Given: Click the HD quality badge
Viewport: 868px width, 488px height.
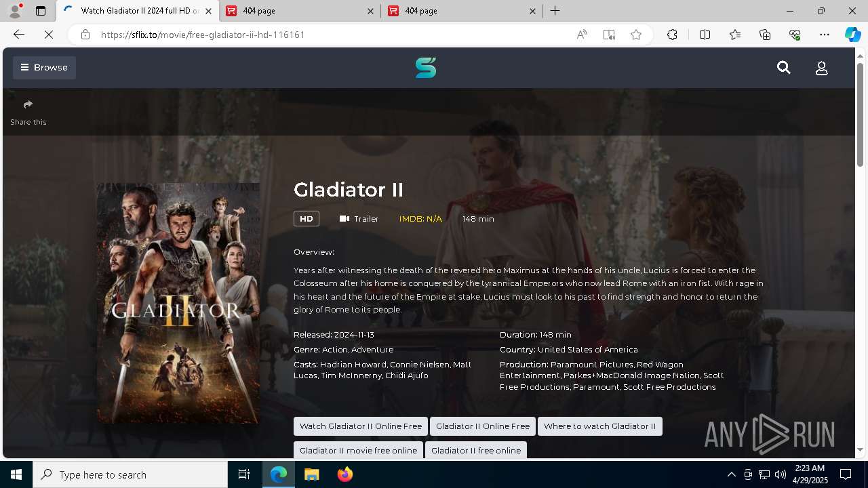Looking at the screenshot, I should [x=307, y=219].
